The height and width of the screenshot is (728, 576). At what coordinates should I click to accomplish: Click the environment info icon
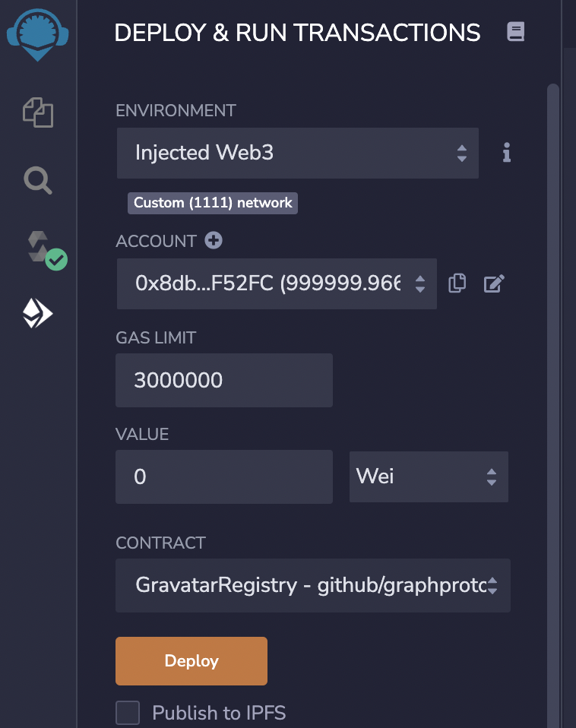[x=507, y=152]
